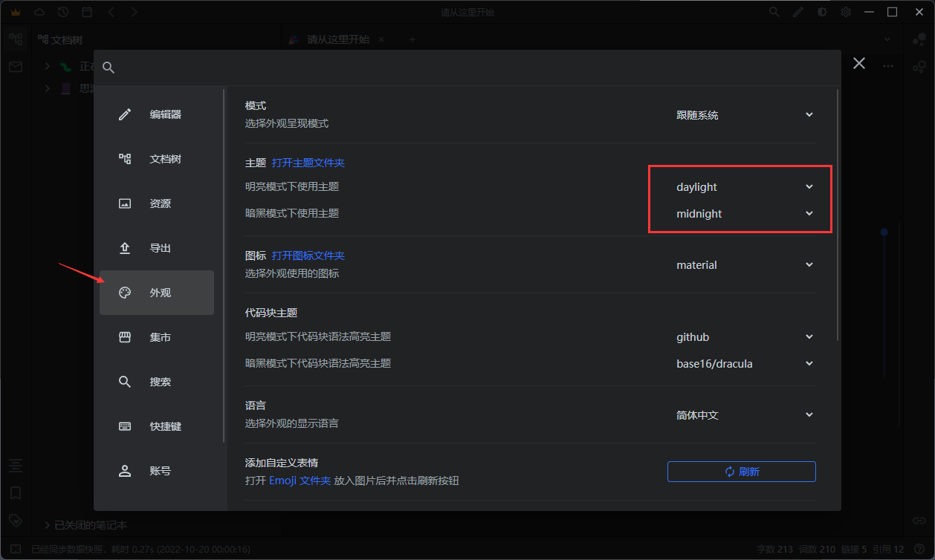Close the settings dialog with X
Image resolution: width=935 pixels, height=560 pixels.
[859, 64]
